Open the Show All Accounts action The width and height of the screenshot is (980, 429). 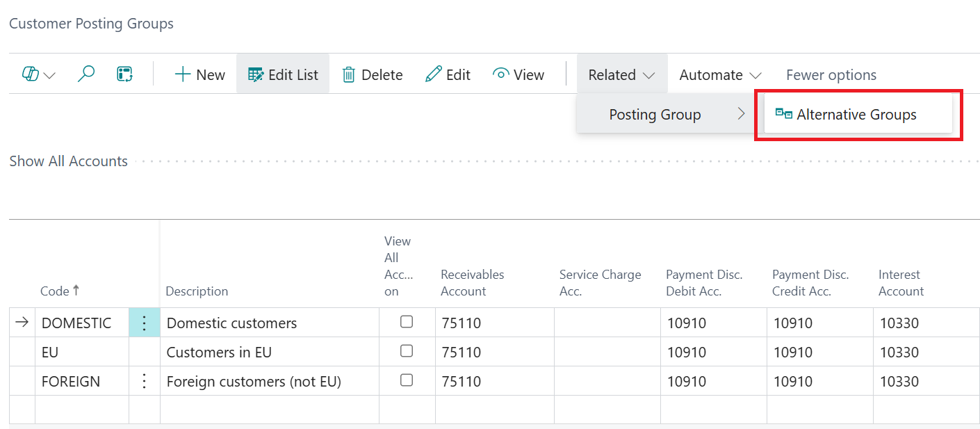(68, 161)
